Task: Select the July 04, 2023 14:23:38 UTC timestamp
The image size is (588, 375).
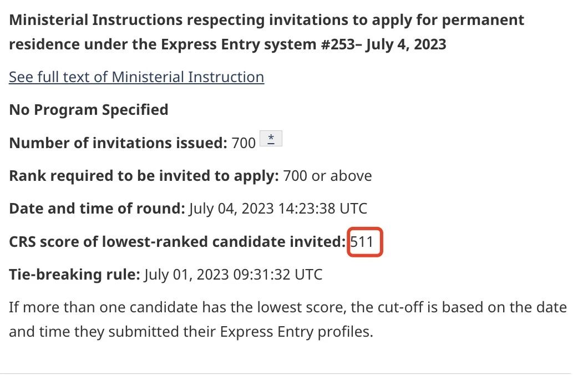Action: (278, 209)
